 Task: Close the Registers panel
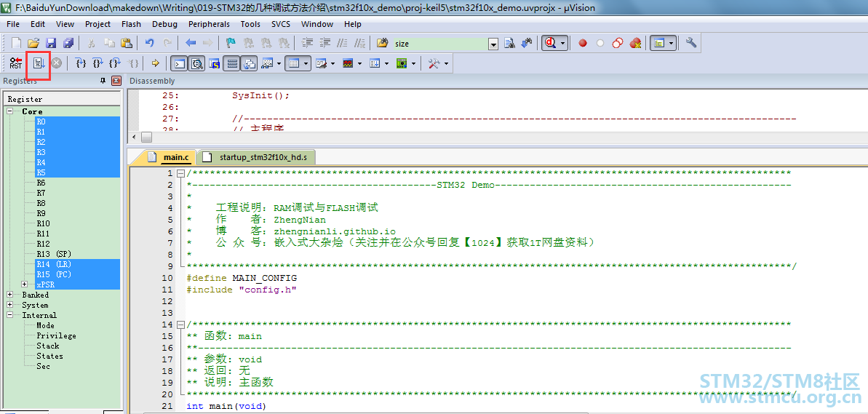coord(116,81)
